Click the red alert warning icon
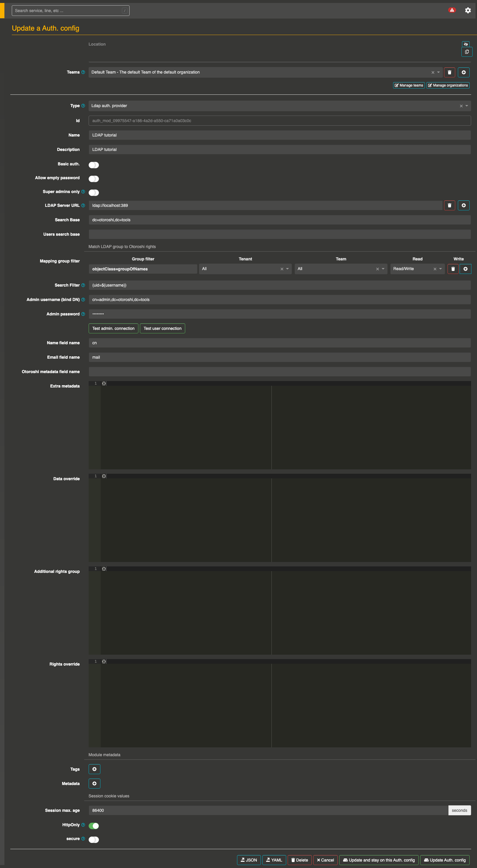The image size is (477, 868). 452,10
